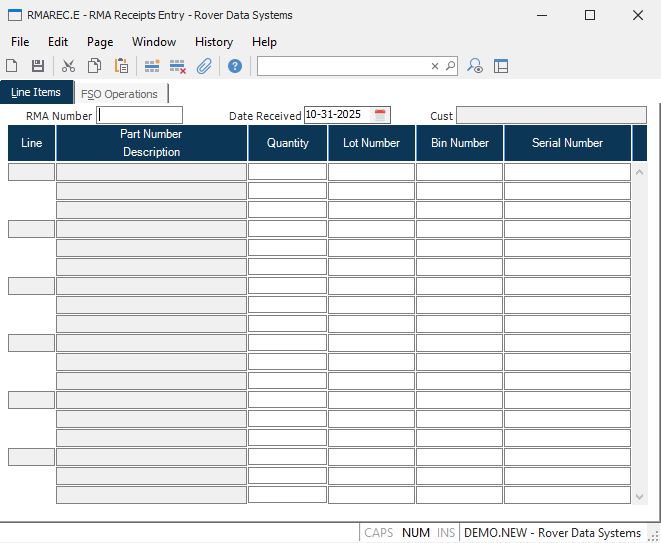Click the Copy icon in toolbar

click(95, 66)
